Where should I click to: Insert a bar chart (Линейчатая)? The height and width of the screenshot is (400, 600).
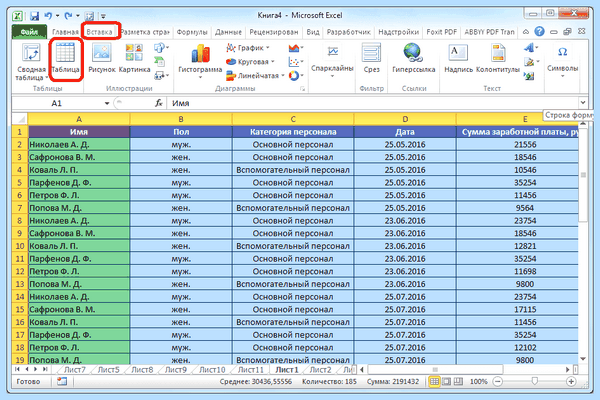coord(255,75)
